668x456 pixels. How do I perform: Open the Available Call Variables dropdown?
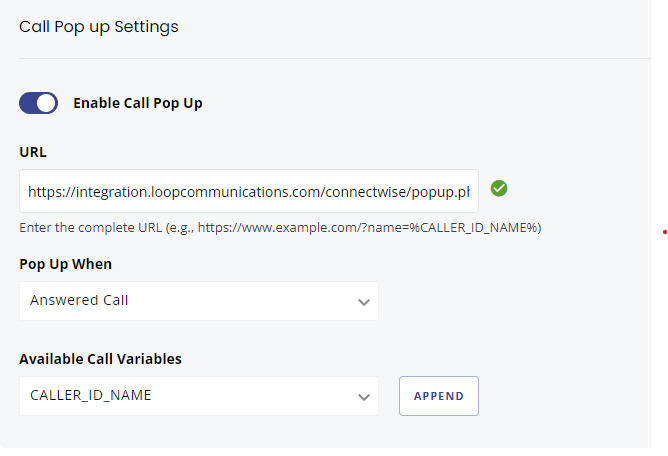(x=199, y=396)
